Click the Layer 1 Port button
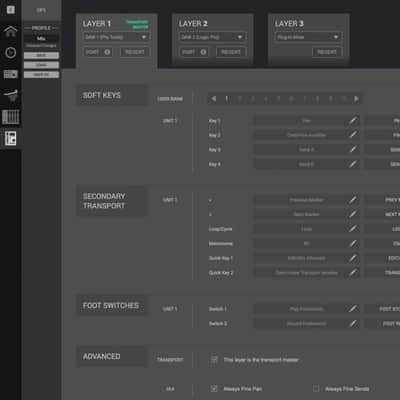 [97, 52]
